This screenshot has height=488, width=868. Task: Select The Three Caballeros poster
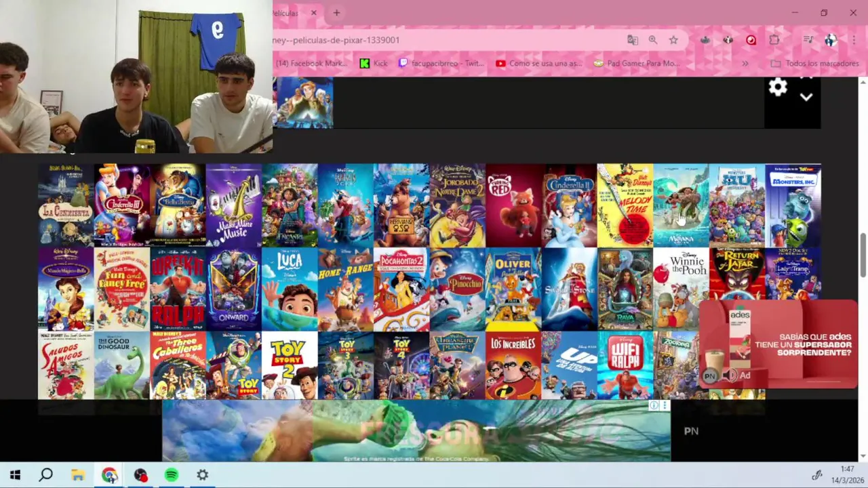coord(178,365)
